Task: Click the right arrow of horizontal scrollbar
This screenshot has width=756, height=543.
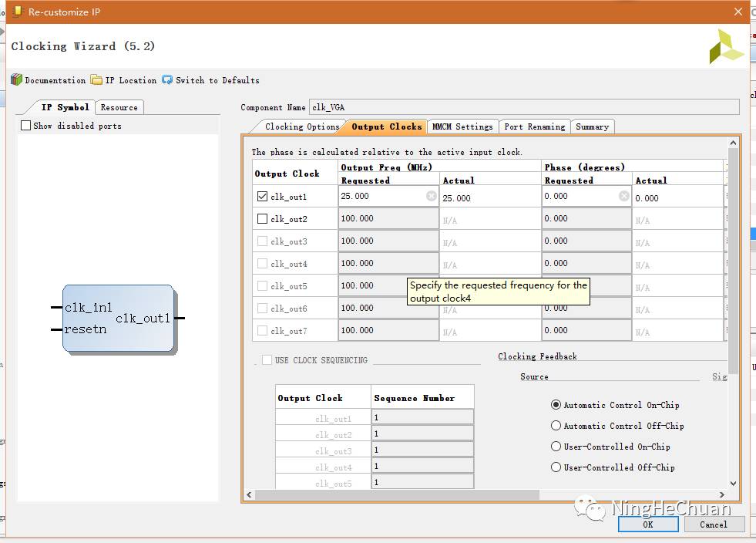Action: click(x=722, y=494)
